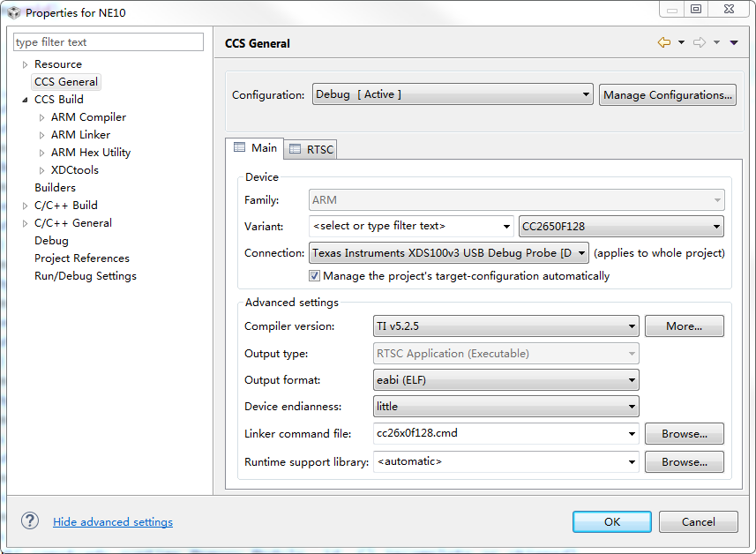Open the back history dropdown arrow

coord(681,42)
